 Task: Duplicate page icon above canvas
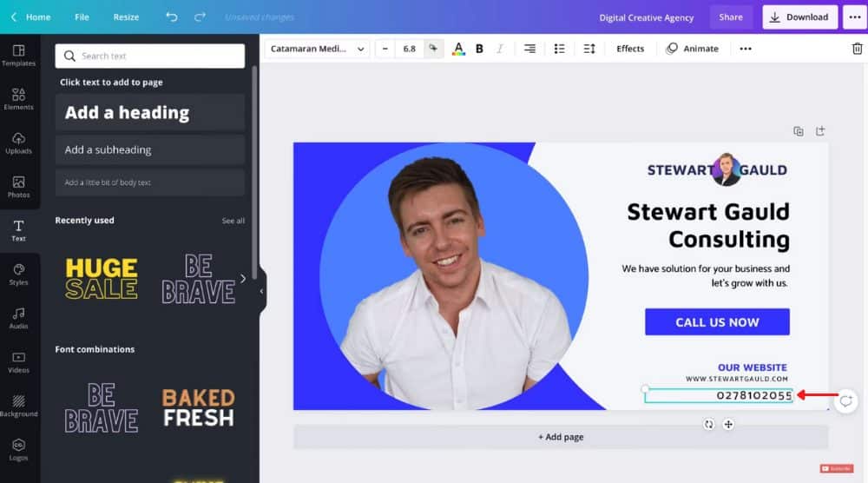[799, 131]
